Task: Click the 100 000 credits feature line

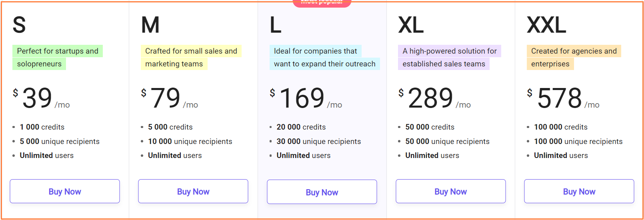Action: pyautogui.click(x=560, y=127)
